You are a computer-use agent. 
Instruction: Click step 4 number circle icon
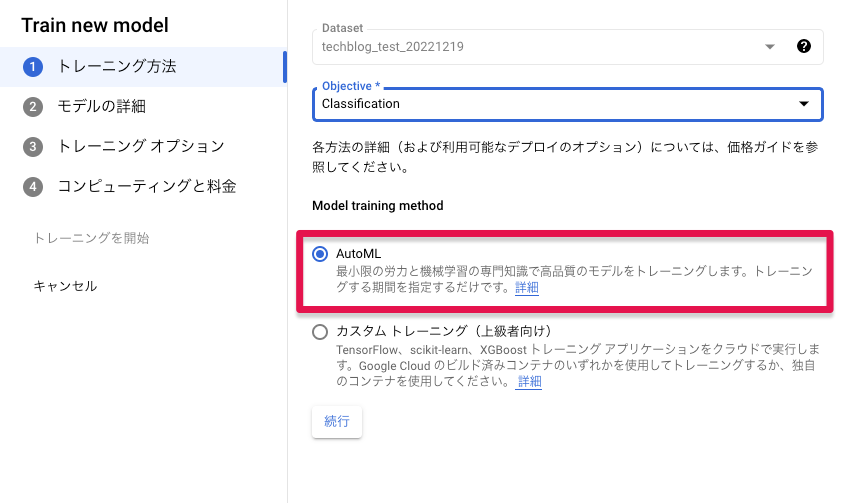33,187
